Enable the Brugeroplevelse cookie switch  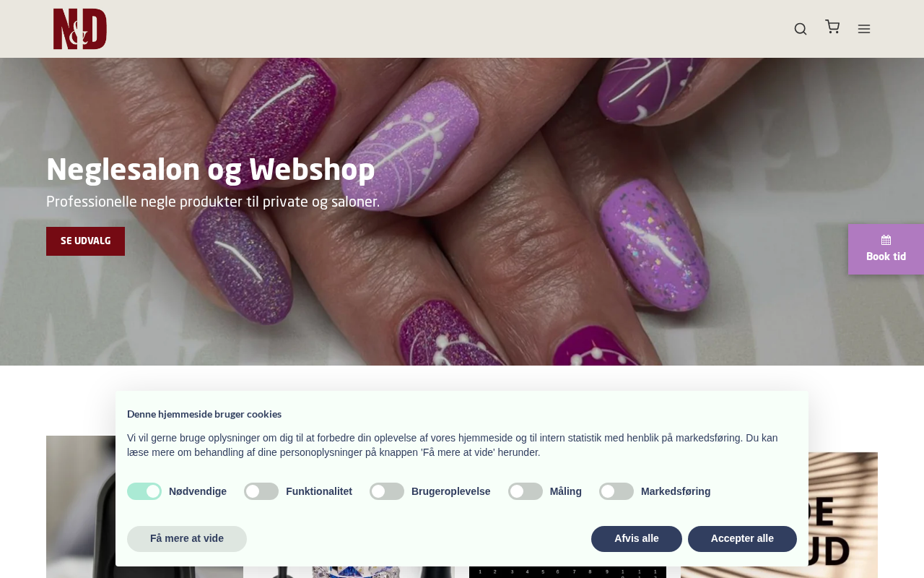pos(387,491)
